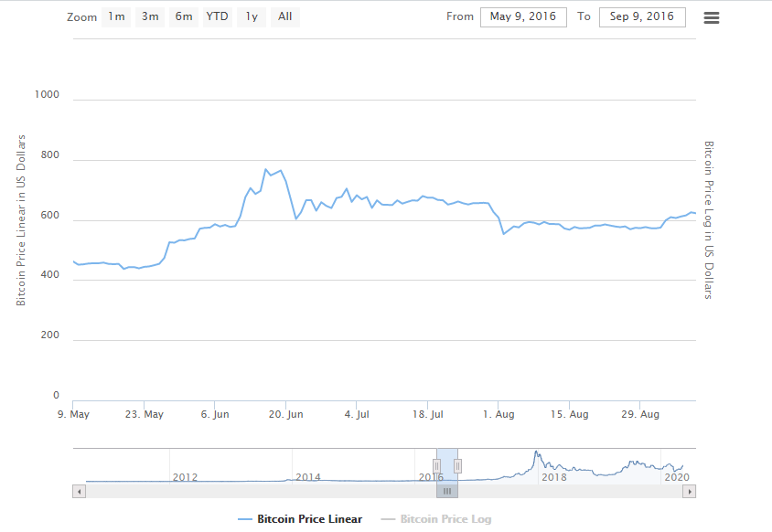Toggle Bitcoin Price Linear series in legend
The width and height of the screenshot is (772, 532).
point(310,519)
